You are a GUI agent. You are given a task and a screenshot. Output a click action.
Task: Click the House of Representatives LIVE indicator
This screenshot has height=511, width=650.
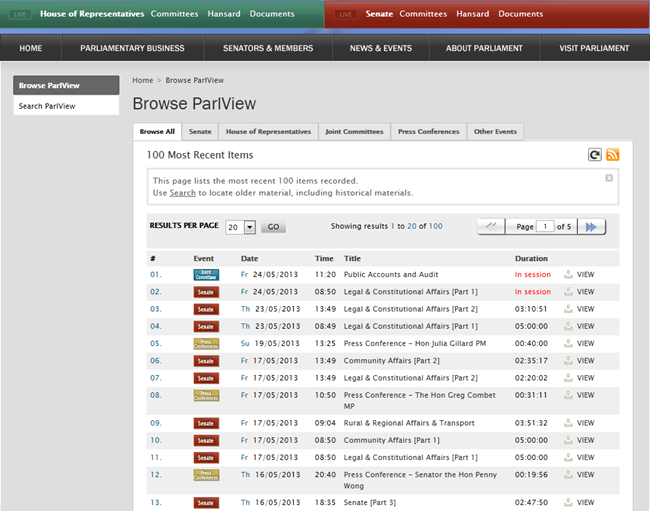(20, 14)
